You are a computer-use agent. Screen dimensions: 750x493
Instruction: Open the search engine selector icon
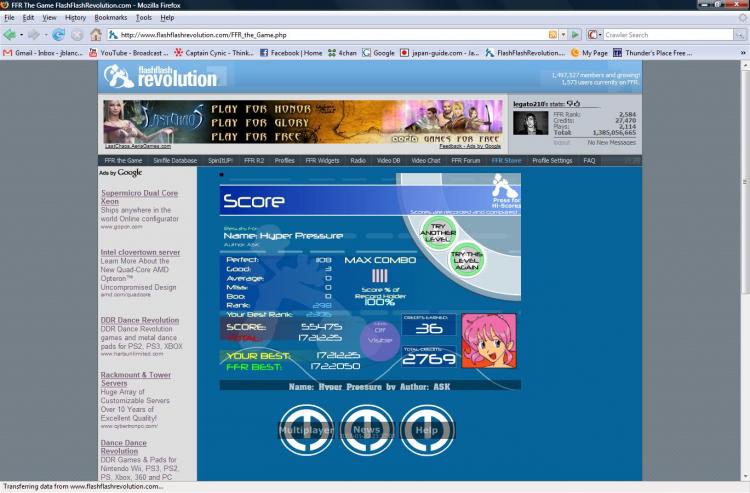pos(594,35)
